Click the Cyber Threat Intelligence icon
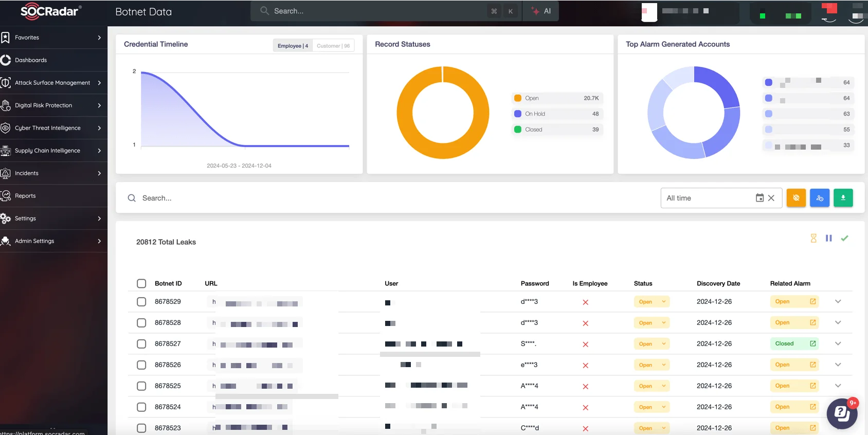 coord(6,128)
